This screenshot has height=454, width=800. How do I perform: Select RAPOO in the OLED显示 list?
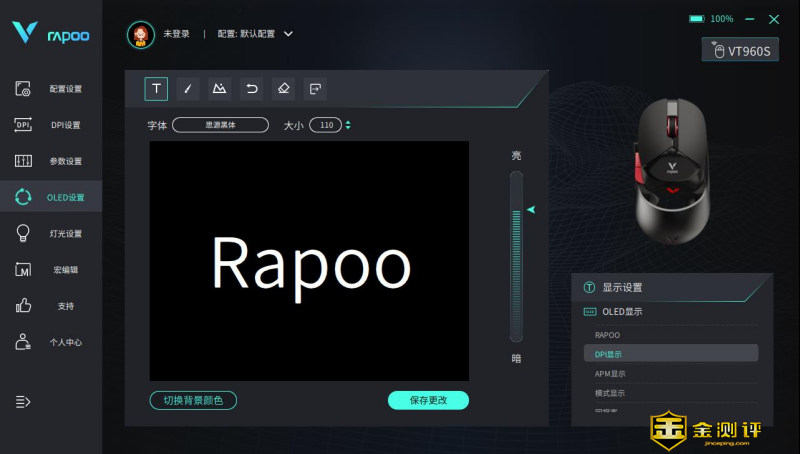(x=607, y=335)
